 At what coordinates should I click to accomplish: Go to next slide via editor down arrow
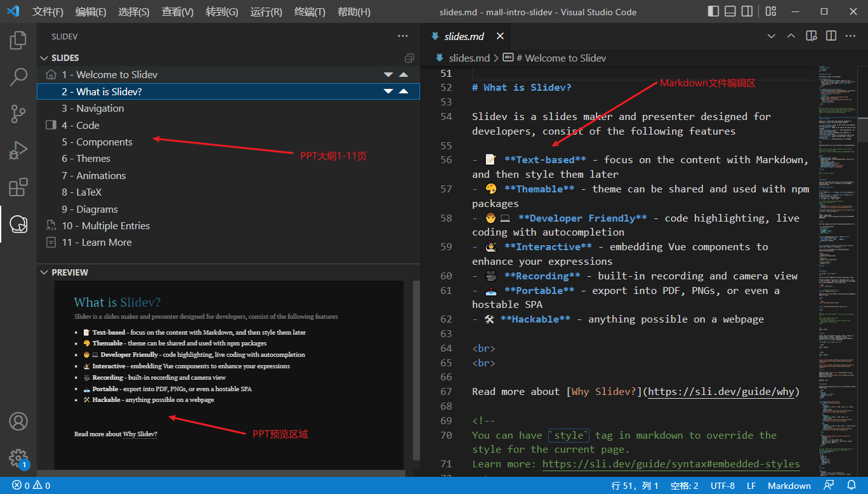(772, 36)
